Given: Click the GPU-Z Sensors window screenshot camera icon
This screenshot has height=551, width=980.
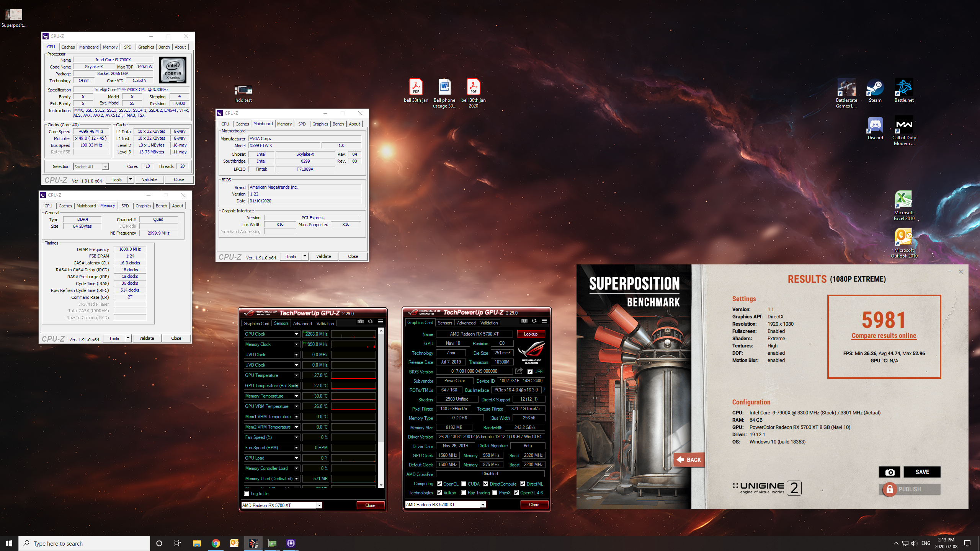Looking at the screenshot, I should point(360,322).
